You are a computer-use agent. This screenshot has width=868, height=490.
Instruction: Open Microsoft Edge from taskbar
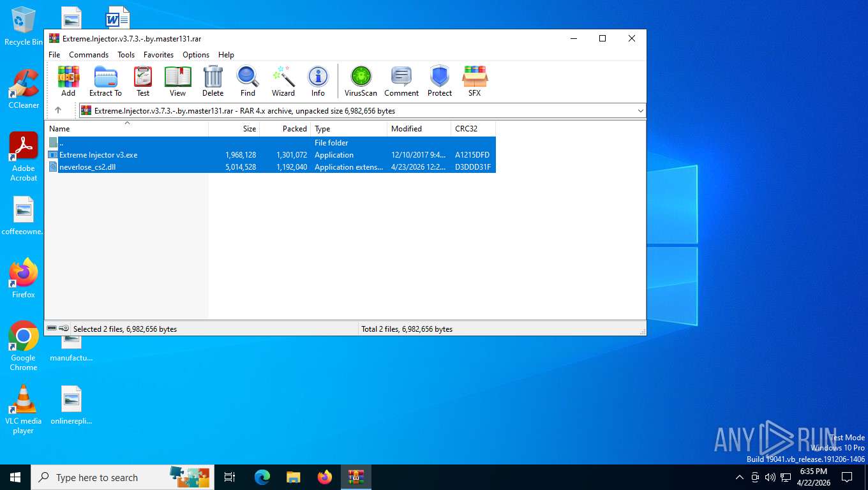pyautogui.click(x=262, y=477)
